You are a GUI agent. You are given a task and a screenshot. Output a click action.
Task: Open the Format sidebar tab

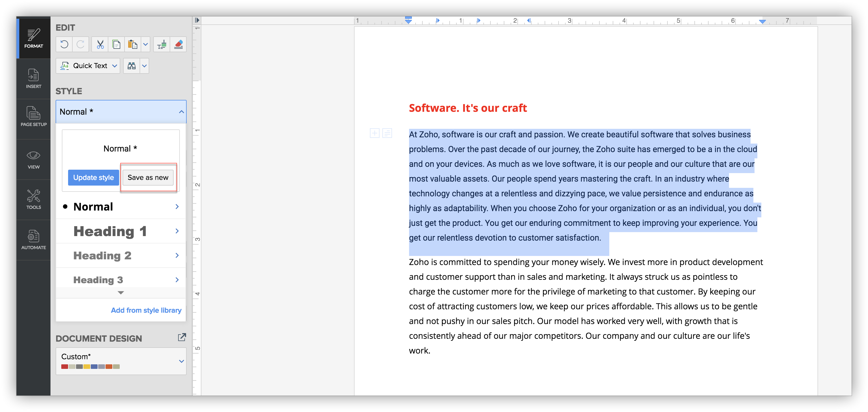click(x=33, y=38)
